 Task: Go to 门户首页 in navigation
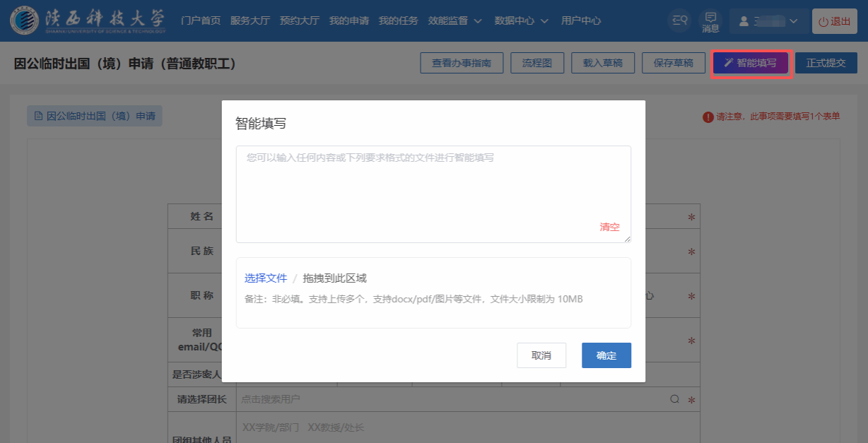[201, 21]
